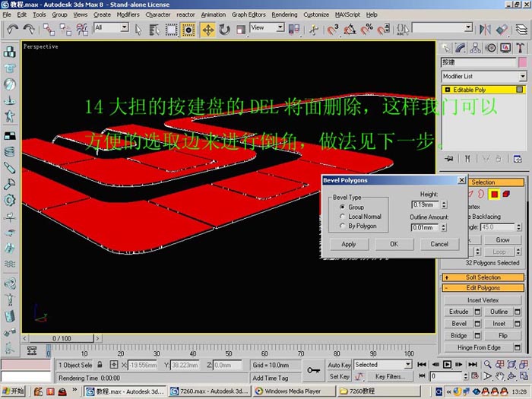Open the Layer Manager icon
The image size is (532, 399).
click(521, 30)
